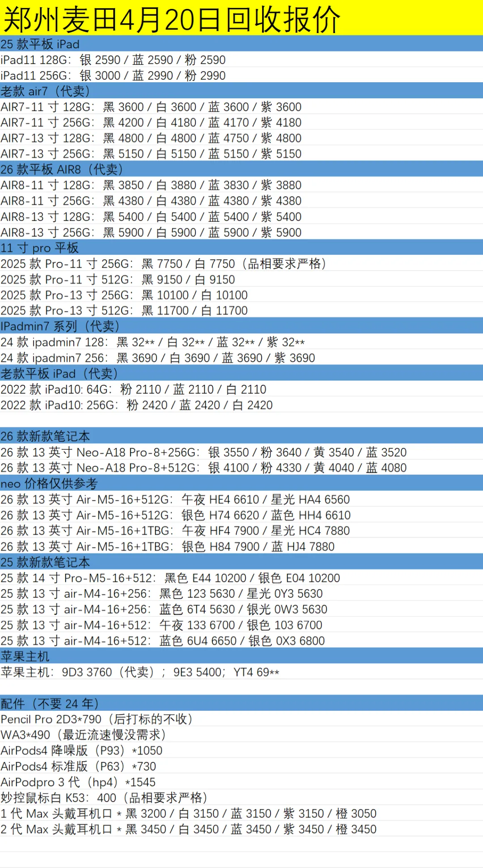Click the air-M4-16+256 蓝色 6T4 5630 row
This screenshot has width=483, height=868.
pos(241,609)
